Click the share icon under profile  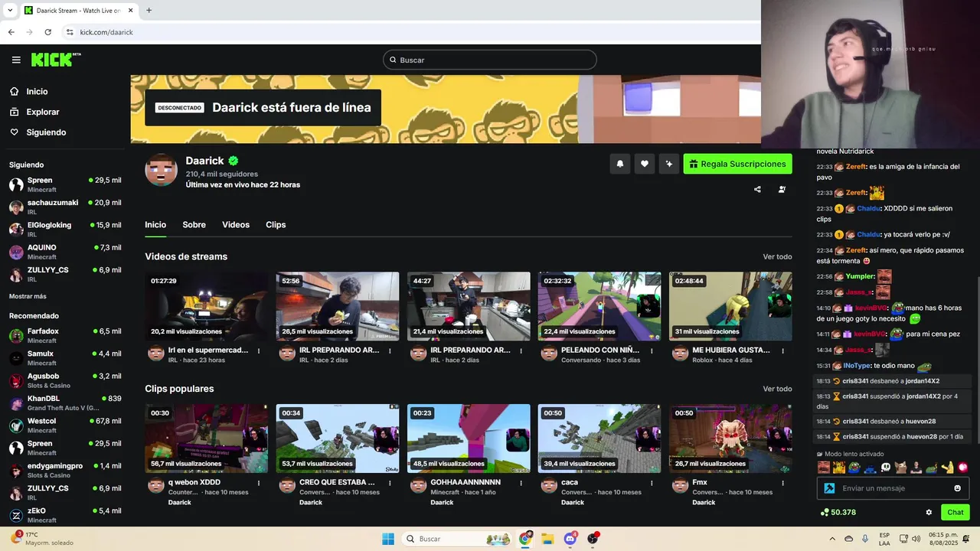pos(757,189)
